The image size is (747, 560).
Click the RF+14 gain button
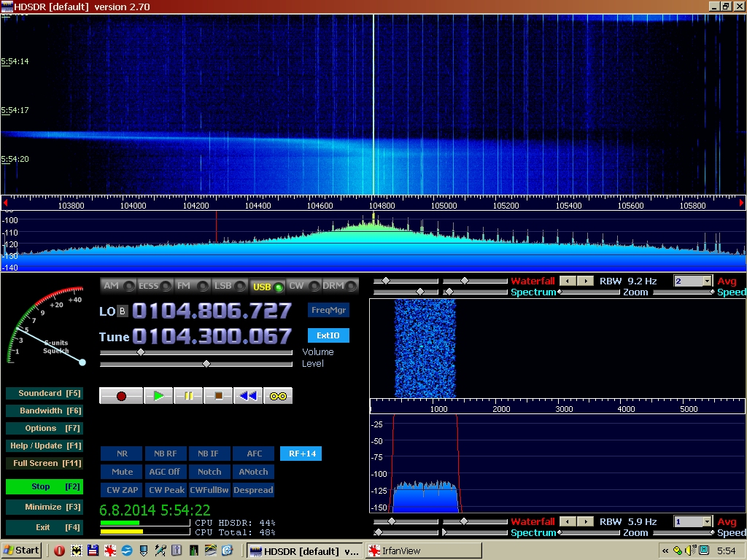301,454
